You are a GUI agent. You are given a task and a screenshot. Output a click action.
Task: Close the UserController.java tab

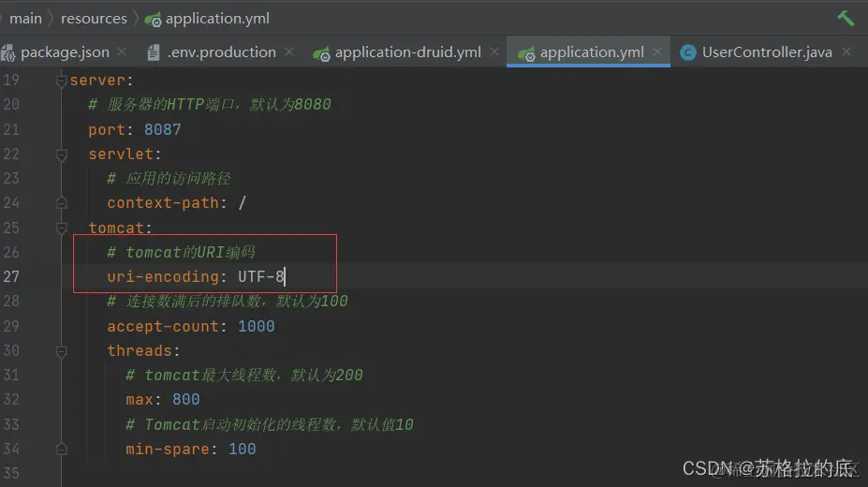tap(846, 52)
